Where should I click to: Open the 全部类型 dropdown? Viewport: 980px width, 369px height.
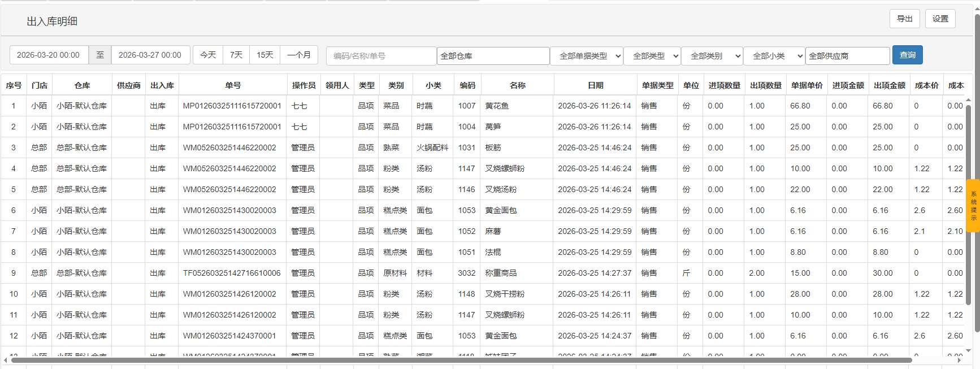pos(652,56)
